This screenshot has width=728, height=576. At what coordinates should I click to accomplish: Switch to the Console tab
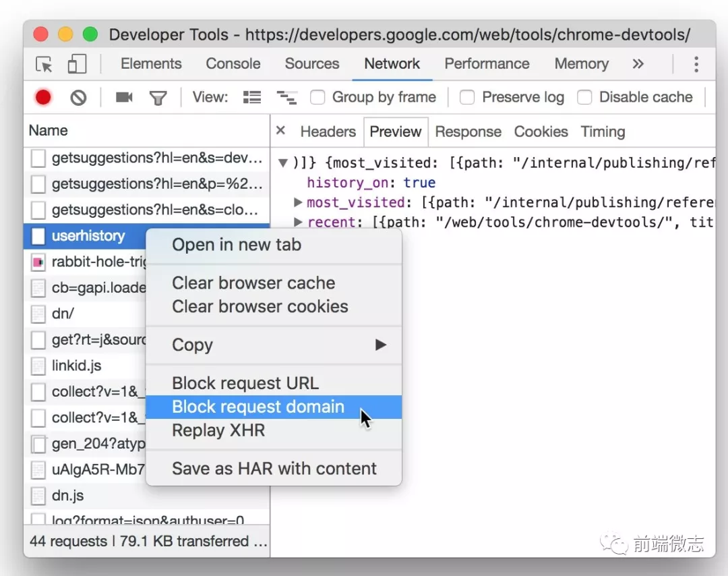(233, 63)
